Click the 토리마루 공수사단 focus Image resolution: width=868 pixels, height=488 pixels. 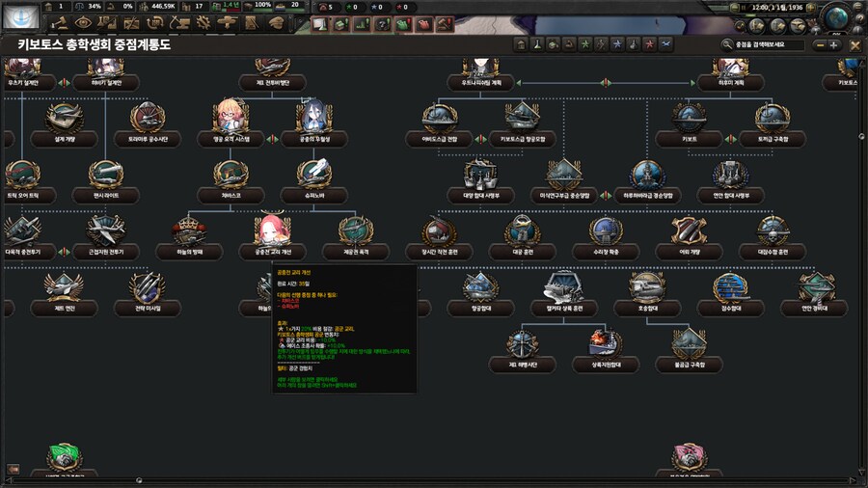148,119
